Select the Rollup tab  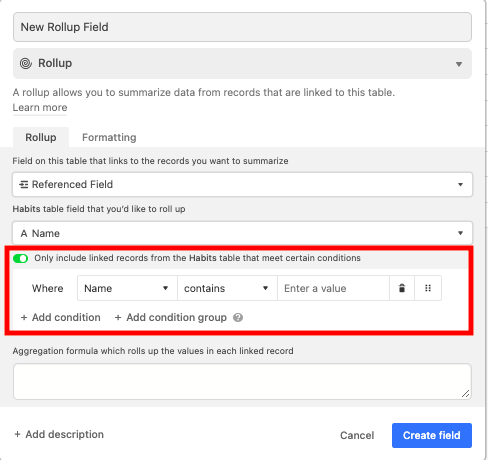[x=41, y=137]
